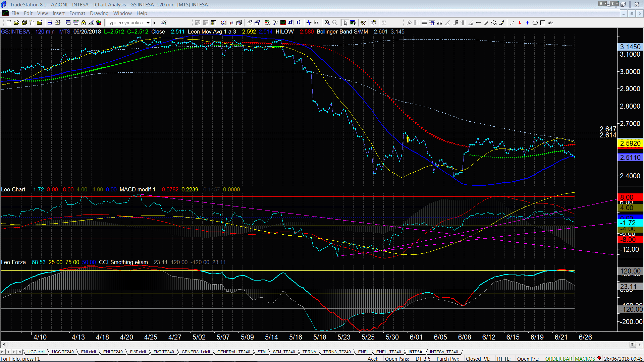Select the text drawing tool icon
This screenshot has height=362, width=644.
click(353, 23)
